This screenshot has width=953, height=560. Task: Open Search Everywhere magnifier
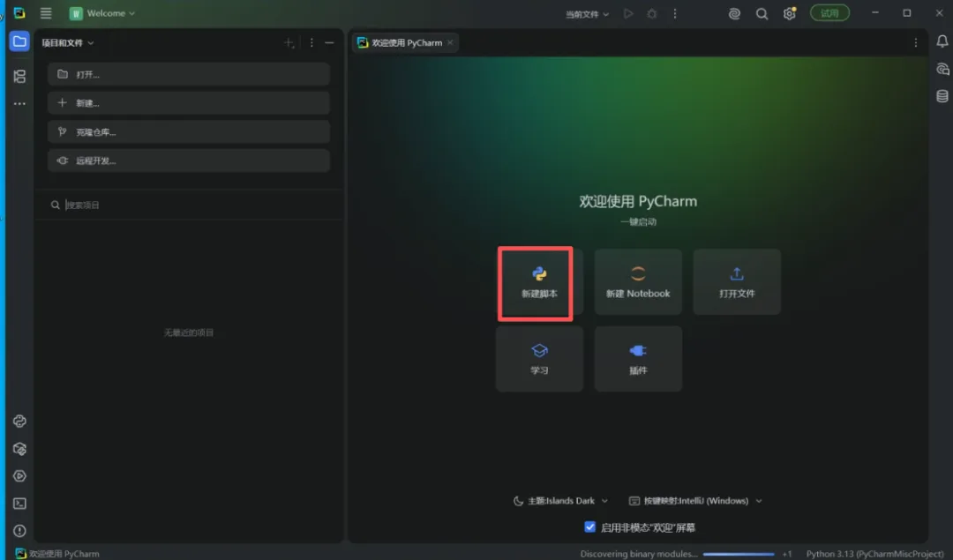pos(762,13)
